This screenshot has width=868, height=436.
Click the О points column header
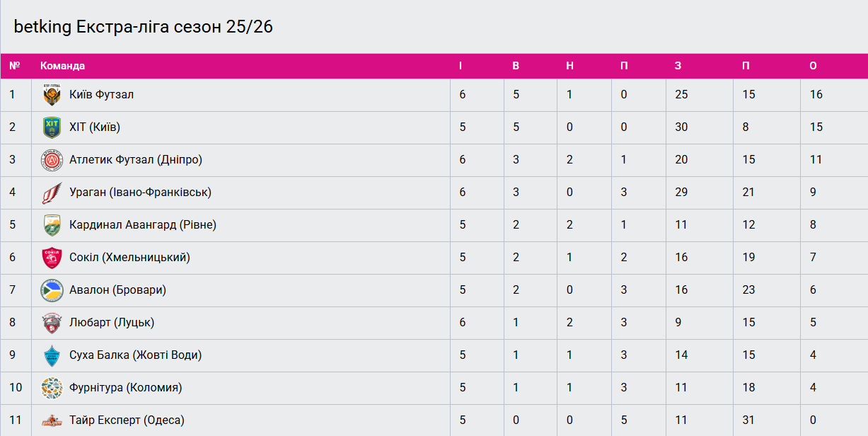tap(813, 66)
